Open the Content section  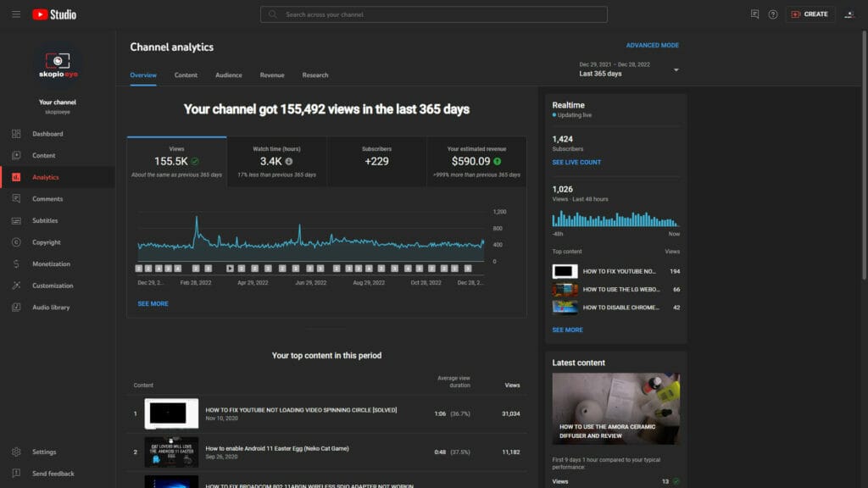tap(46, 155)
